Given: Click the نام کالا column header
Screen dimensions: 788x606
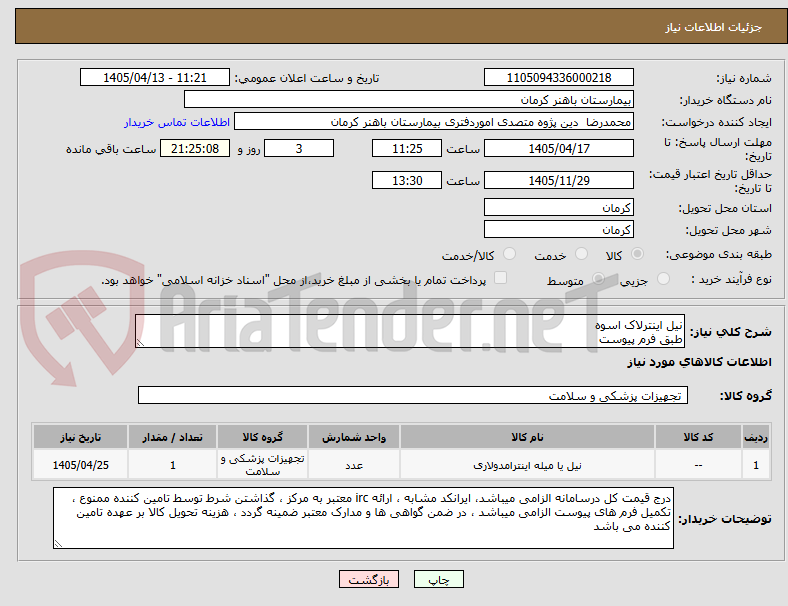Looking at the screenshot, I should click(x=527, y=437).
